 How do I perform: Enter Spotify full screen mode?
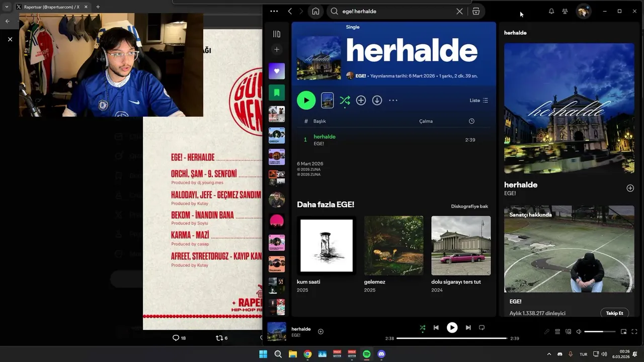coord(634,332)
